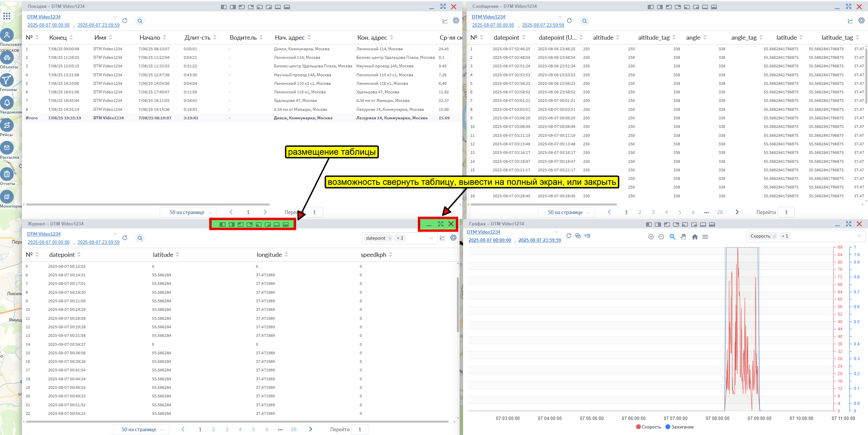Screen dimensions: 868x435
Task: Click DTM Video1234 link in Журнал panel
Action: [x=44, y=234]
